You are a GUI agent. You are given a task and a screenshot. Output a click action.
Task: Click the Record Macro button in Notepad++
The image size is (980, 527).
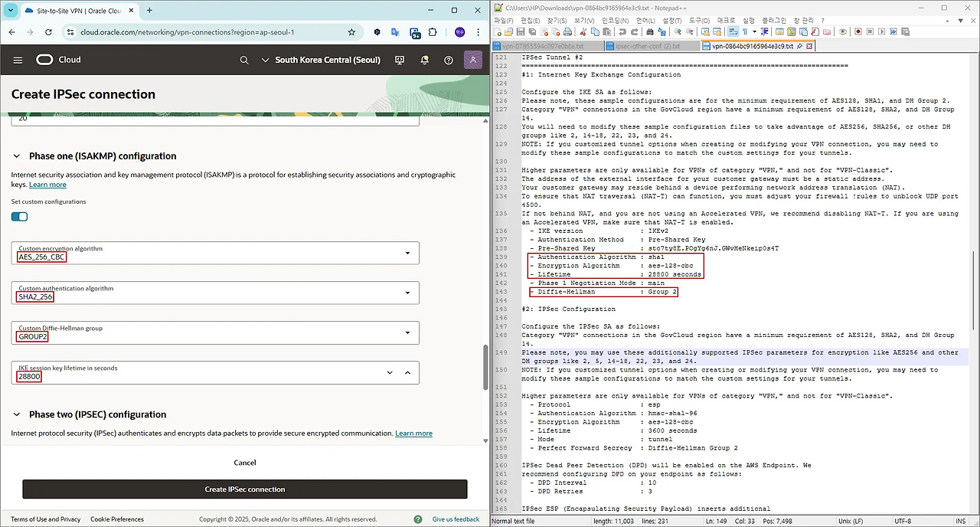[x=858, y=32]
